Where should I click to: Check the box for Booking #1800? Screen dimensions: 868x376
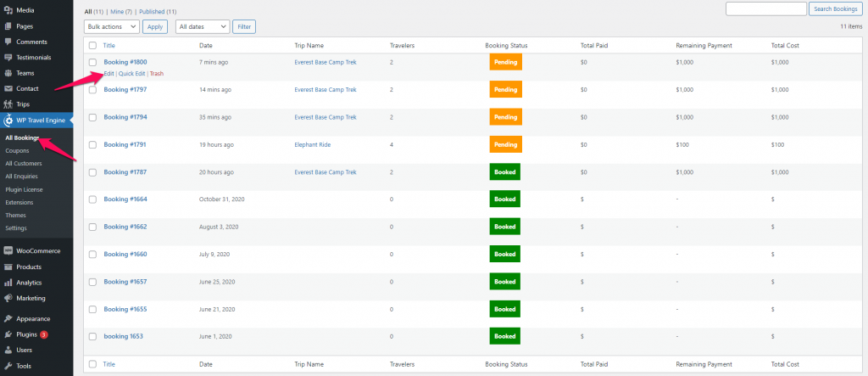pyautogui.click(x=92, y=62)
